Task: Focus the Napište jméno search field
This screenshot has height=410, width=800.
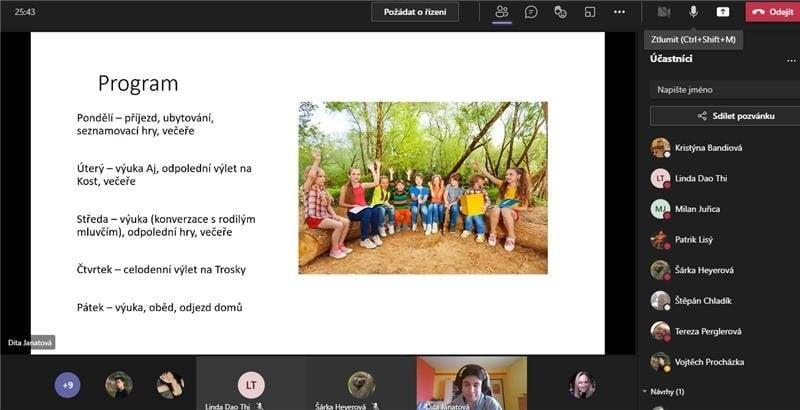Action: pos(725,90)
